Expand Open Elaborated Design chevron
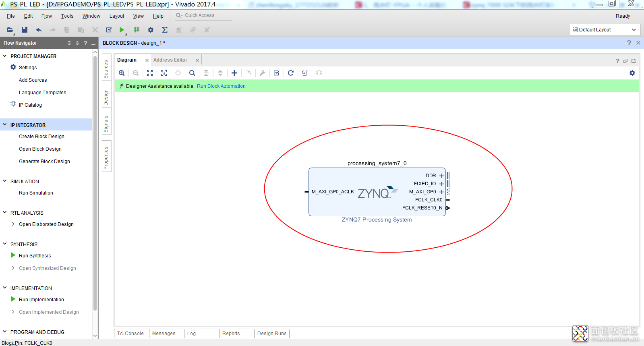The width and height of the screenshot is (644, 346). click(x=13, y=224)
